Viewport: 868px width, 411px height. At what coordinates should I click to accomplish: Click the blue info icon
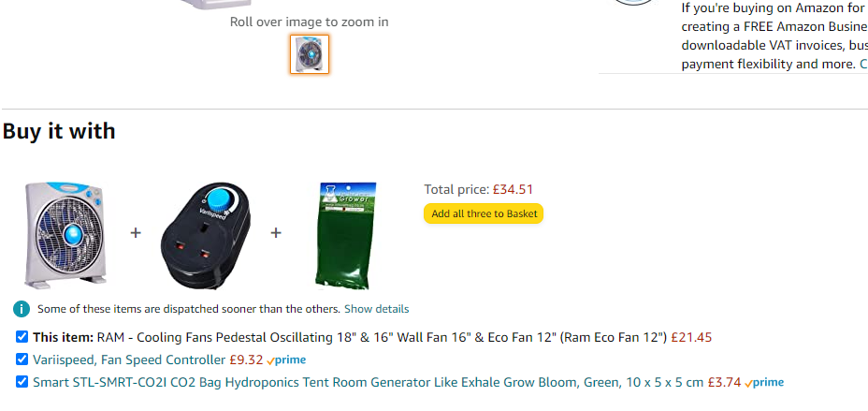point(22,309)
